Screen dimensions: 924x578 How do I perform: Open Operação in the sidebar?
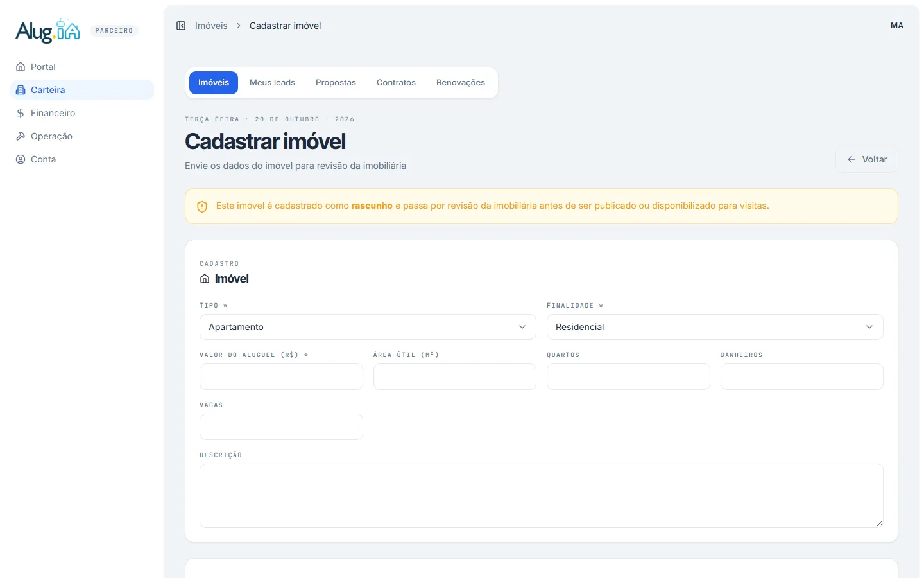point(82,136)
